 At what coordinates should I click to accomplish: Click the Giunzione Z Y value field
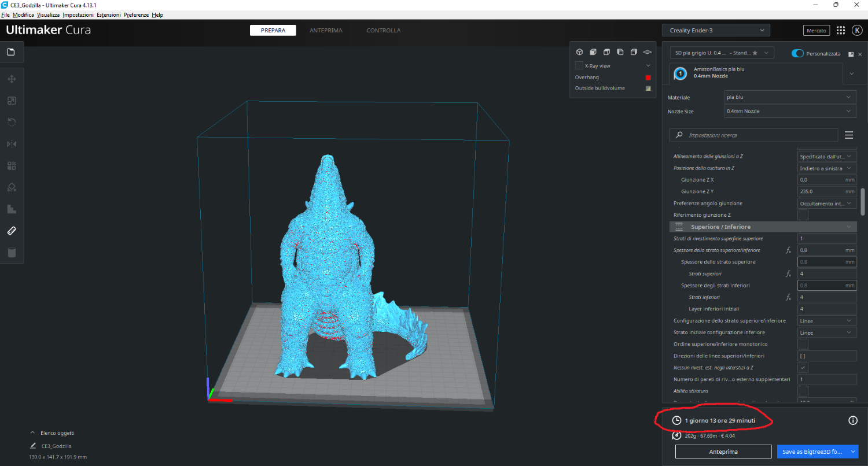(827, 191)
